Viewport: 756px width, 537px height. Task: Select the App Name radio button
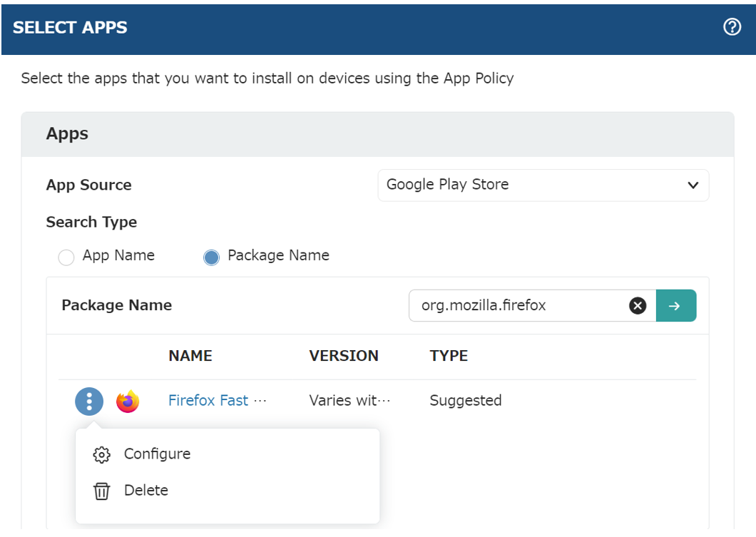click(66, 257)
